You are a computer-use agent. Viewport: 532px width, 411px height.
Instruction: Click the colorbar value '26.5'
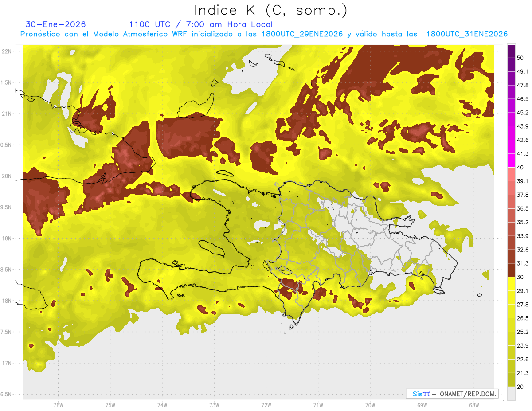[x=522, y=319]
